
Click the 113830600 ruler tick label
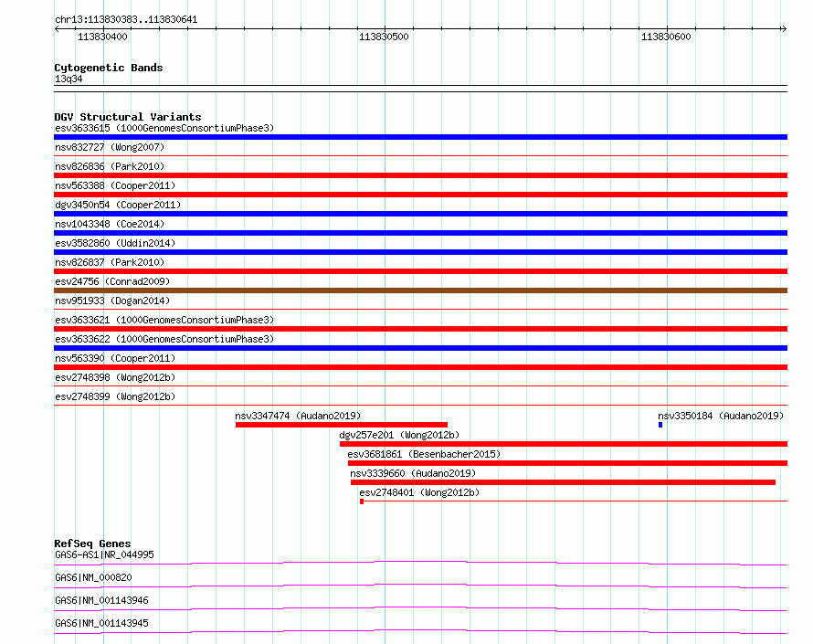tap(666, 37)
